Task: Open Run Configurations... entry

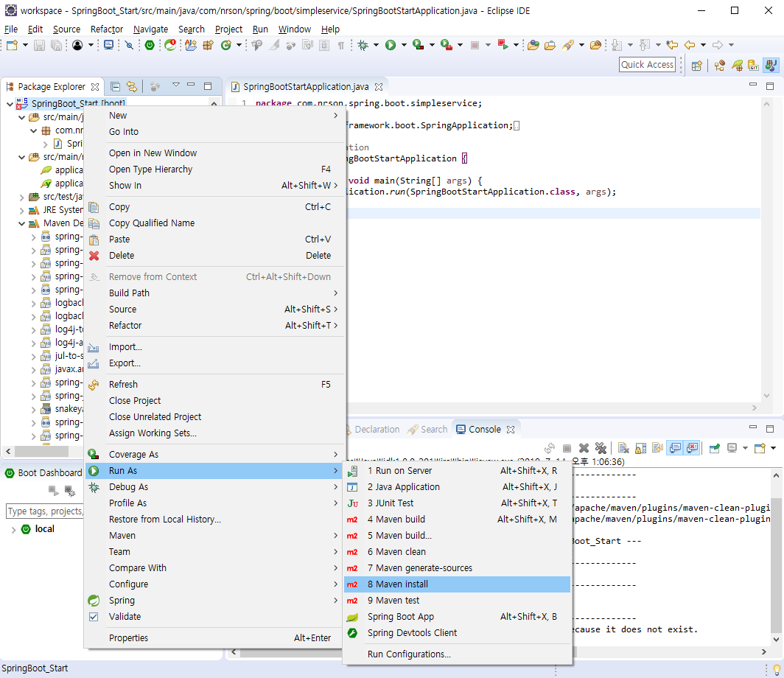Action: tap(457, 654)
